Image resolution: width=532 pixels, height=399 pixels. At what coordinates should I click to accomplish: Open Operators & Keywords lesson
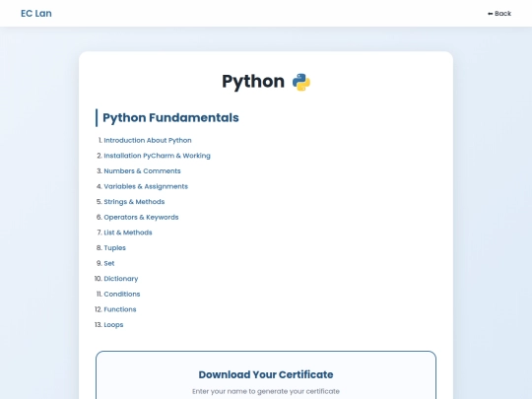coord(141,217)
